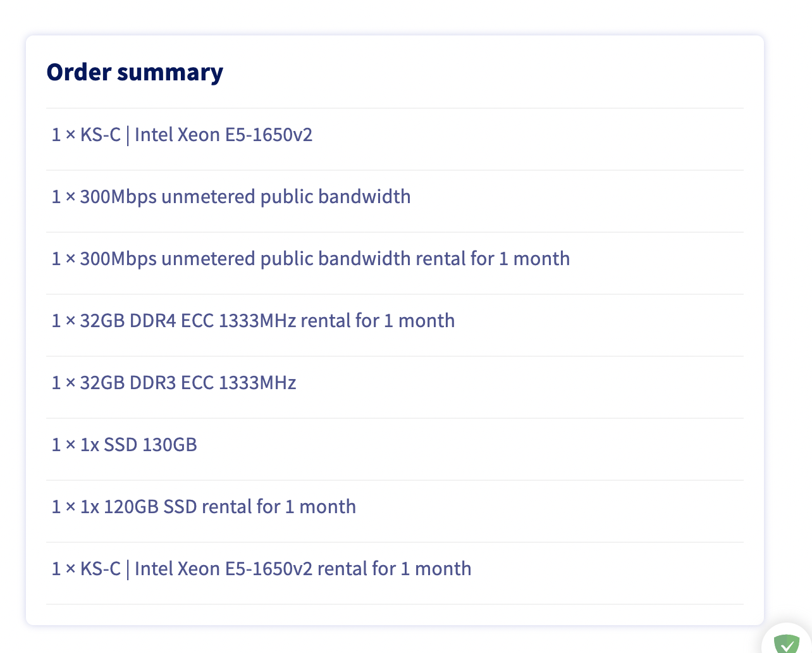812x653 pixels.
Task: Click '130GB' in the SSD row
Action: 169,445
